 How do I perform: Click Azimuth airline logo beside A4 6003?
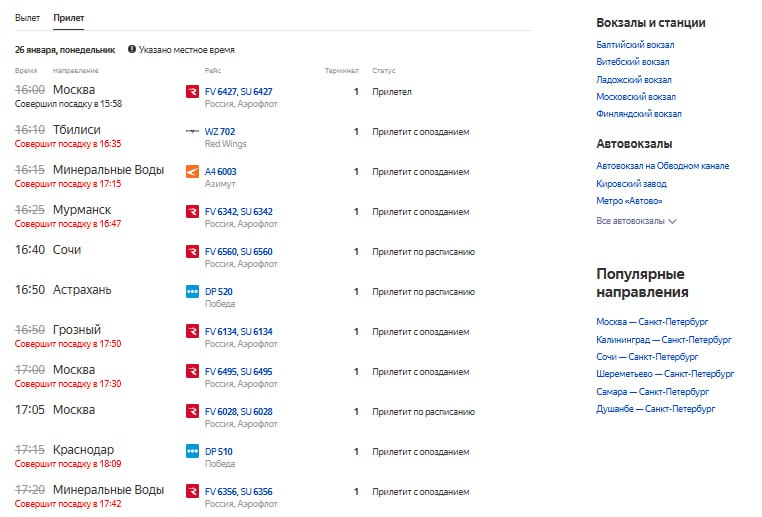193,171
